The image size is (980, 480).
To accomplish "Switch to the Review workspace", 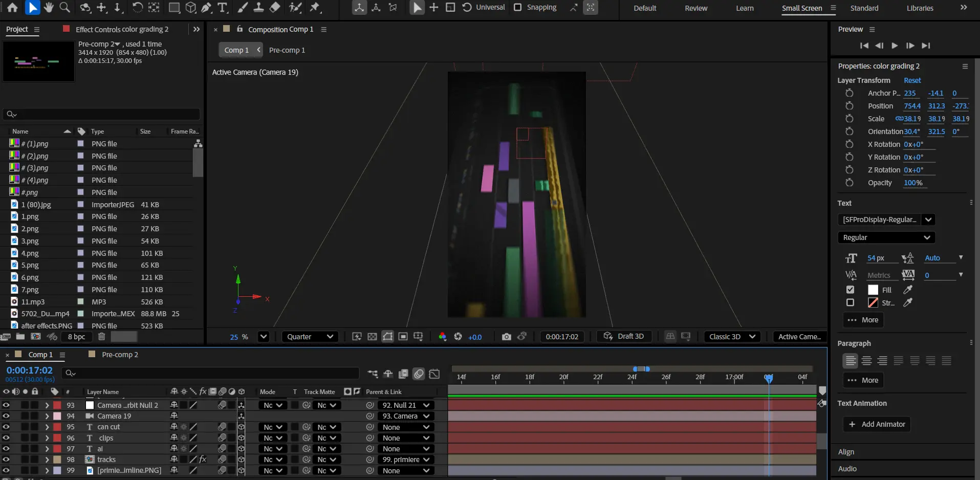I will coord(696,8).
